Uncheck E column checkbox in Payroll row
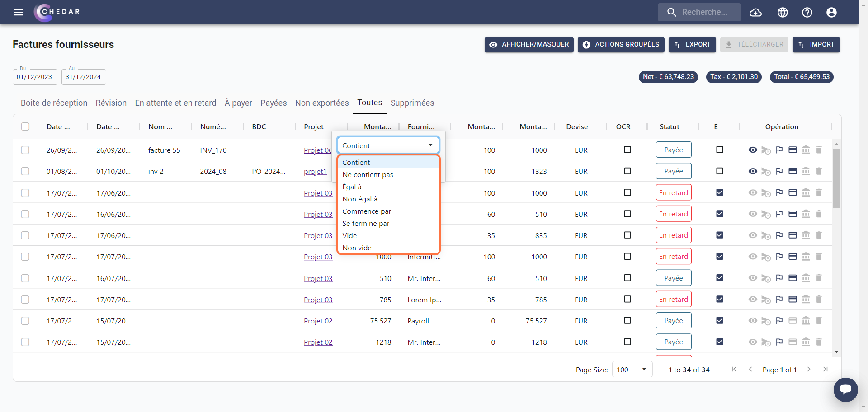The image size is (868, 412). click(720, 320)
